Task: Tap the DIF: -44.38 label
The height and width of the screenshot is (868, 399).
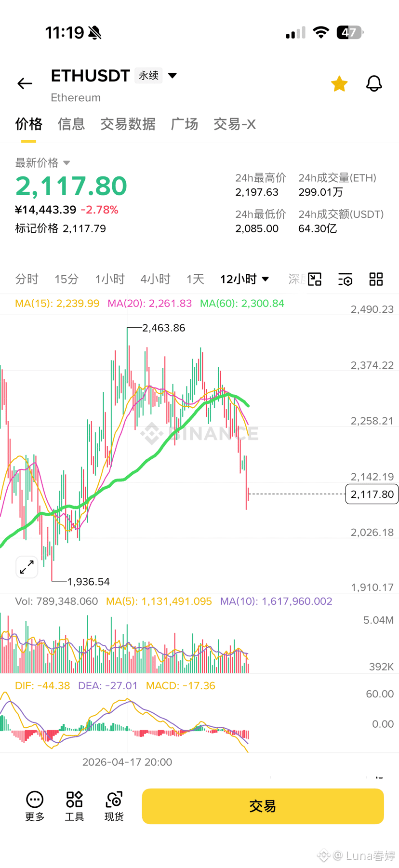Action: [42, 686]
